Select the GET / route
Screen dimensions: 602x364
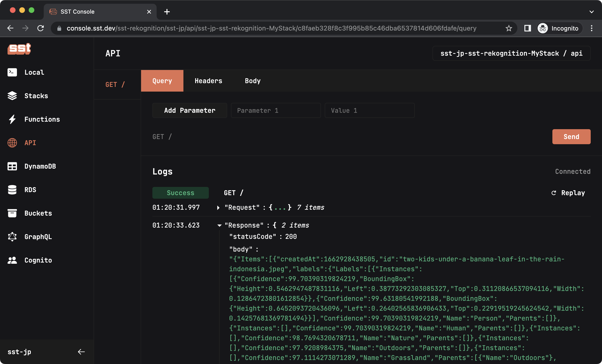click(x=115, y=85)
